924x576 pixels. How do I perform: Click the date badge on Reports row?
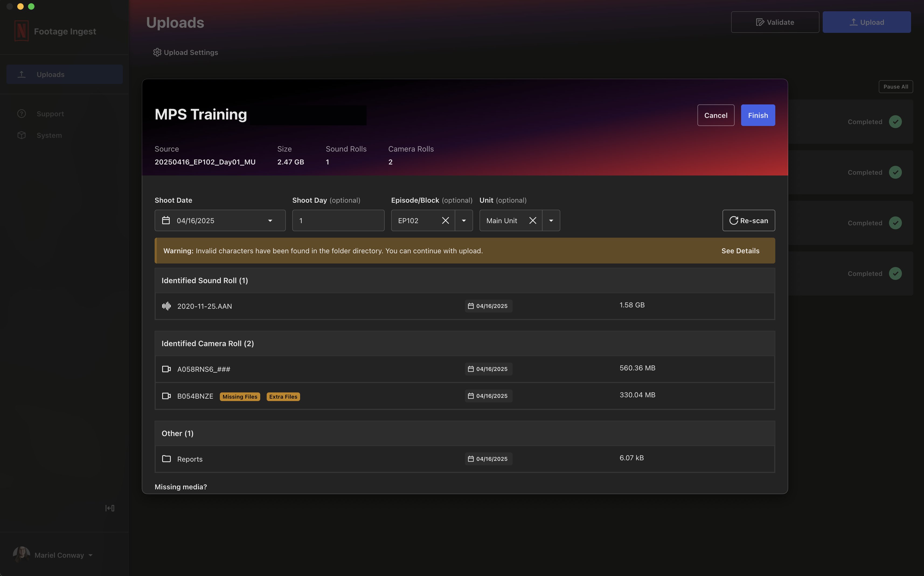pyautogui.click(x=488, y=459)
